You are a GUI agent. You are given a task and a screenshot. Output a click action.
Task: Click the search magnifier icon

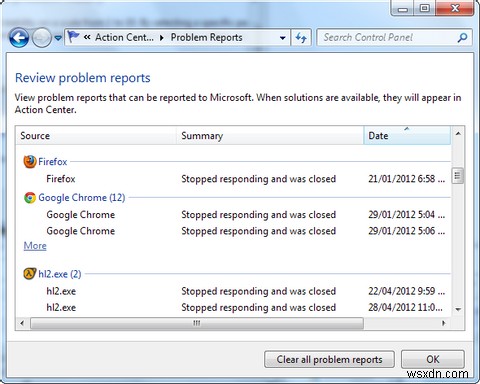click(463, 38)
